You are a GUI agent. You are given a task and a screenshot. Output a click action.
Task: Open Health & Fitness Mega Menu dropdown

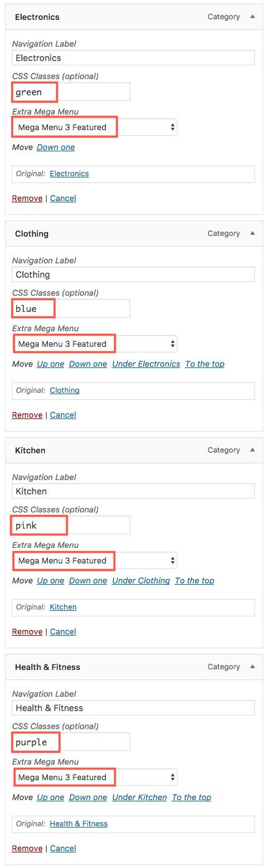point(95,777)
